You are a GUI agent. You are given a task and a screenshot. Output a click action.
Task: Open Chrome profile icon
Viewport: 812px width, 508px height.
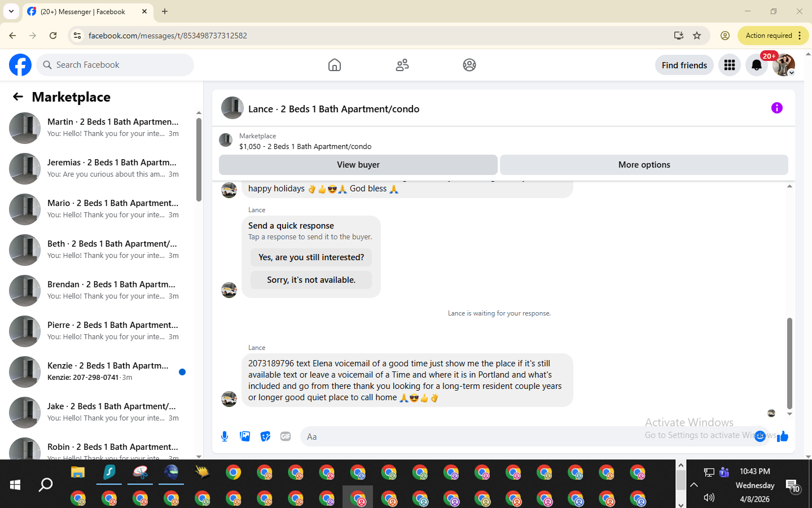725,36
